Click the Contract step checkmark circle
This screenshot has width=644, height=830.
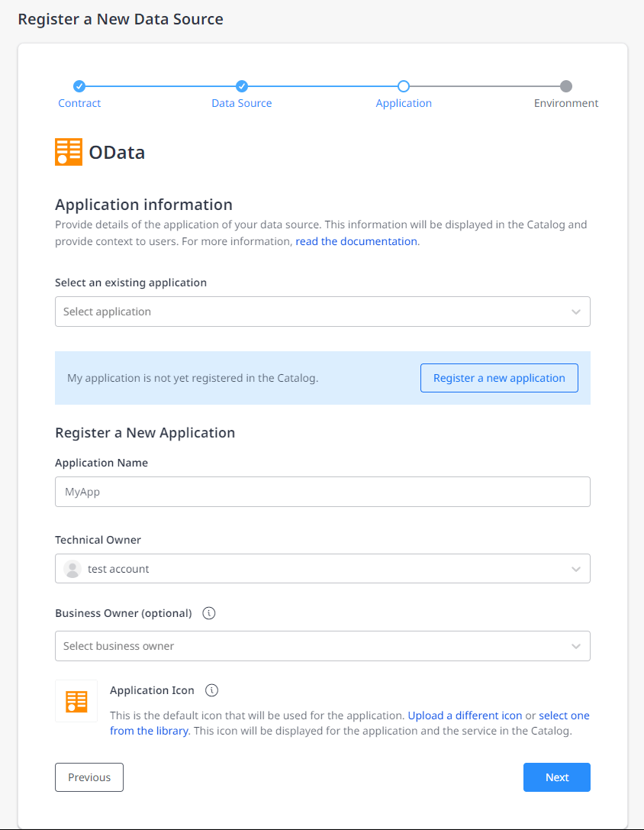click(x=79, y=86)
